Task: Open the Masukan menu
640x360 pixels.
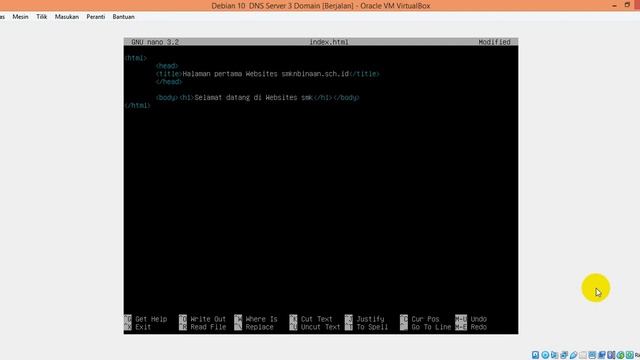Action: pyautogui.click(x=67, y=17)
